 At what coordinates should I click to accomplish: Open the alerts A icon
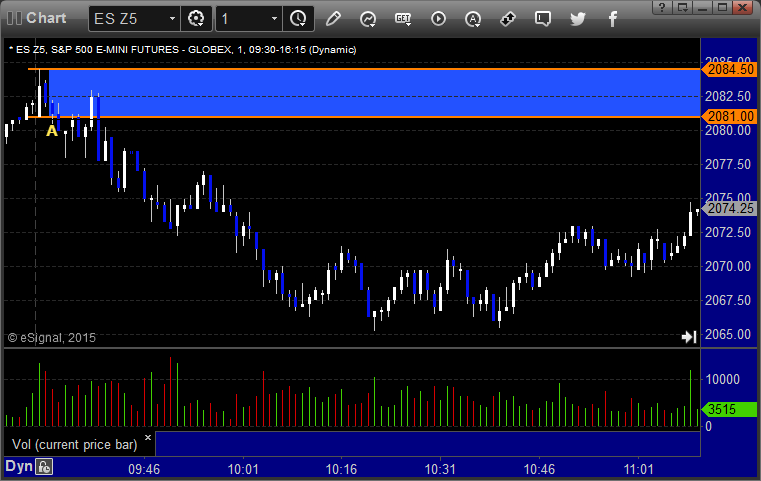coord(473,19)
